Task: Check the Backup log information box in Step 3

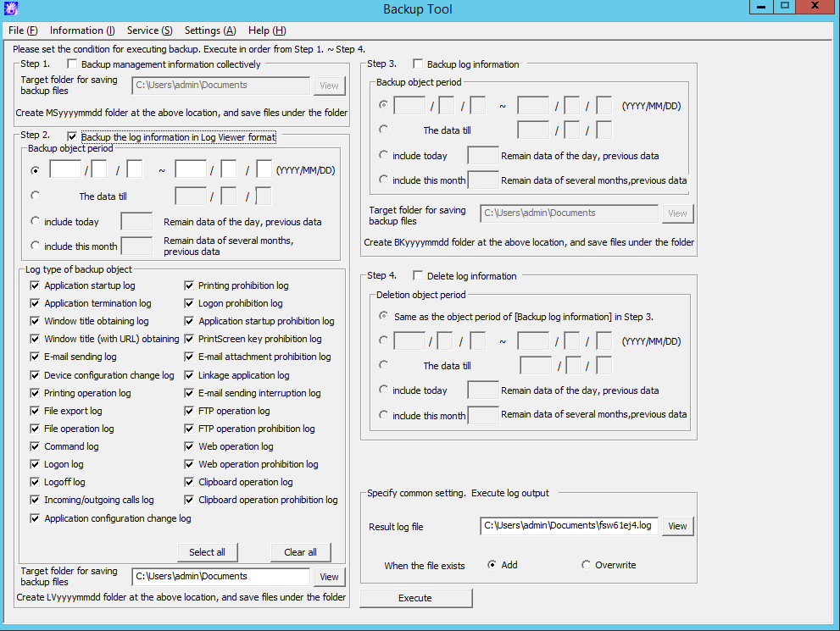Action: tap(418, 64)
